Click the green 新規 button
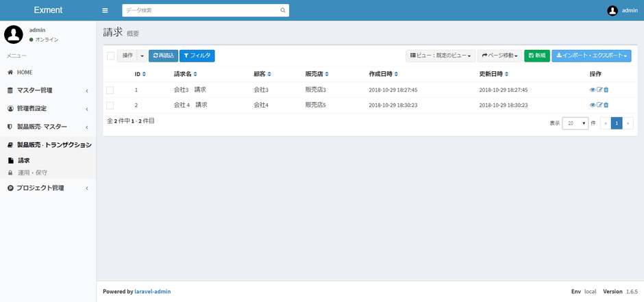 [537, 55]
